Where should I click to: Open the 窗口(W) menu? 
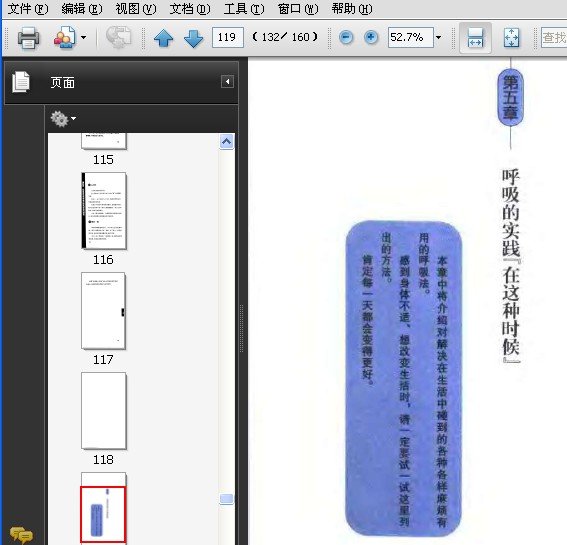pyautogui.click(x=298, y=9)
